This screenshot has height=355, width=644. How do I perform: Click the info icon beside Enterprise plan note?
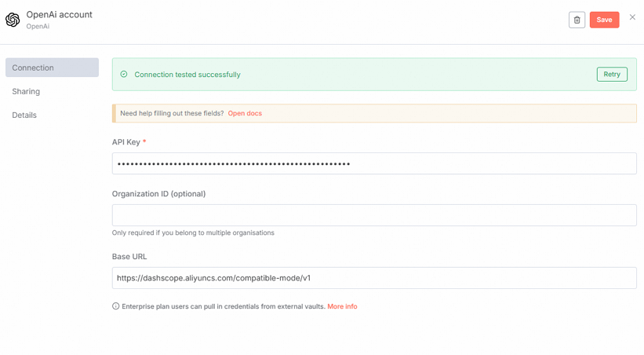click(116, 306)
